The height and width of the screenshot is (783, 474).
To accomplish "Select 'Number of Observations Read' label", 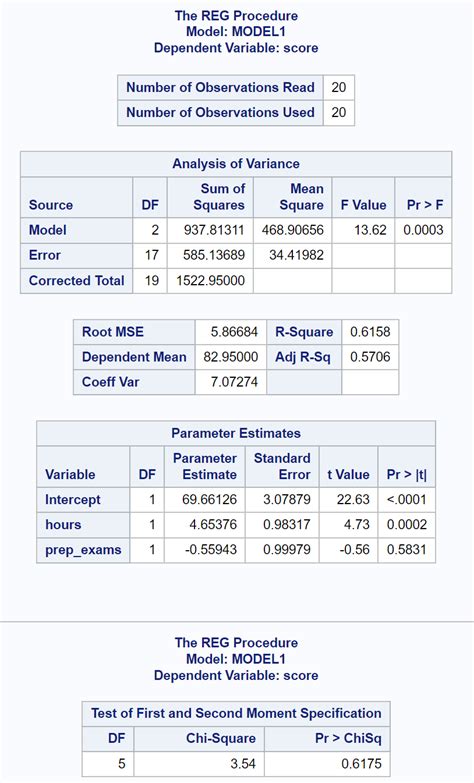I will pyautogui.click(x=220, y=87).
